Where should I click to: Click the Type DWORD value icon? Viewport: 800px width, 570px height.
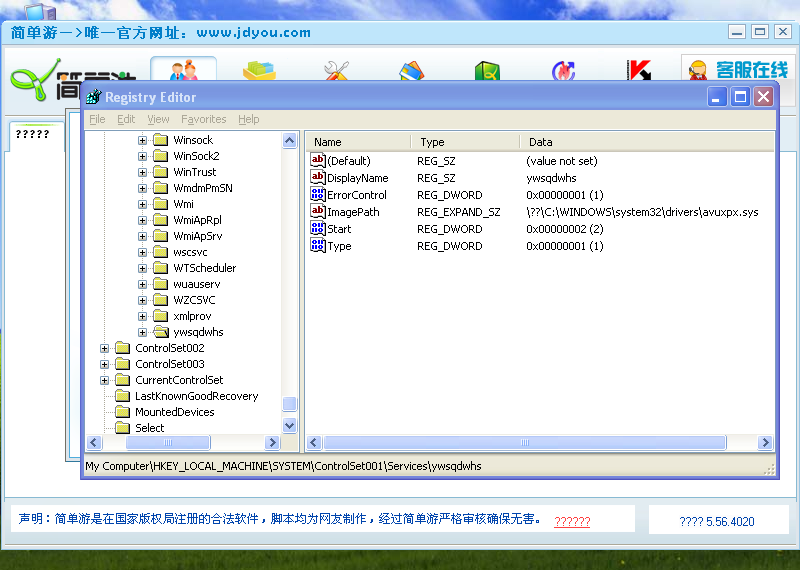(x=317, y=245)
